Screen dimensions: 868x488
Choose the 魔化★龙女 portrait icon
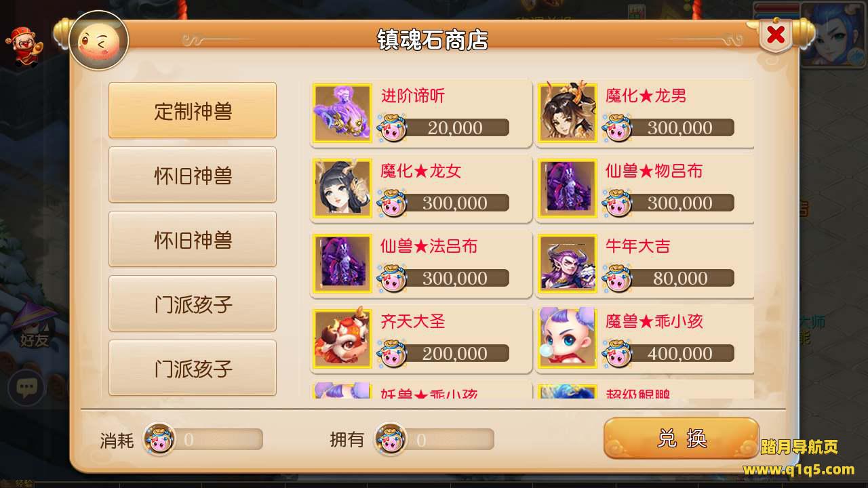point(342,188)
